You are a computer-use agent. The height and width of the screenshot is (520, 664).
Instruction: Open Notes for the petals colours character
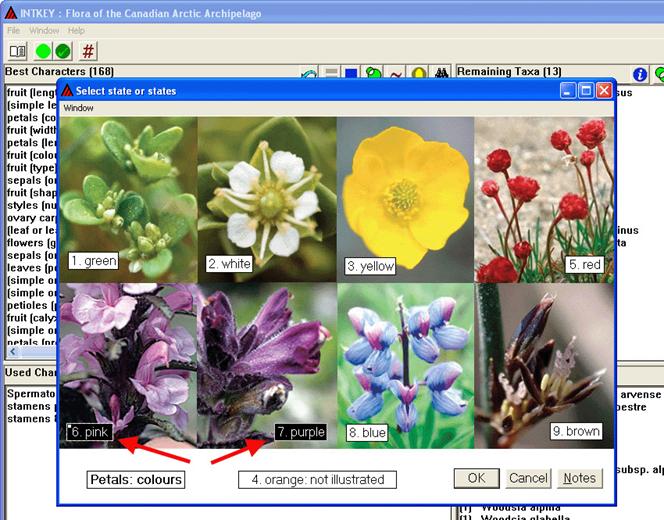580,478
